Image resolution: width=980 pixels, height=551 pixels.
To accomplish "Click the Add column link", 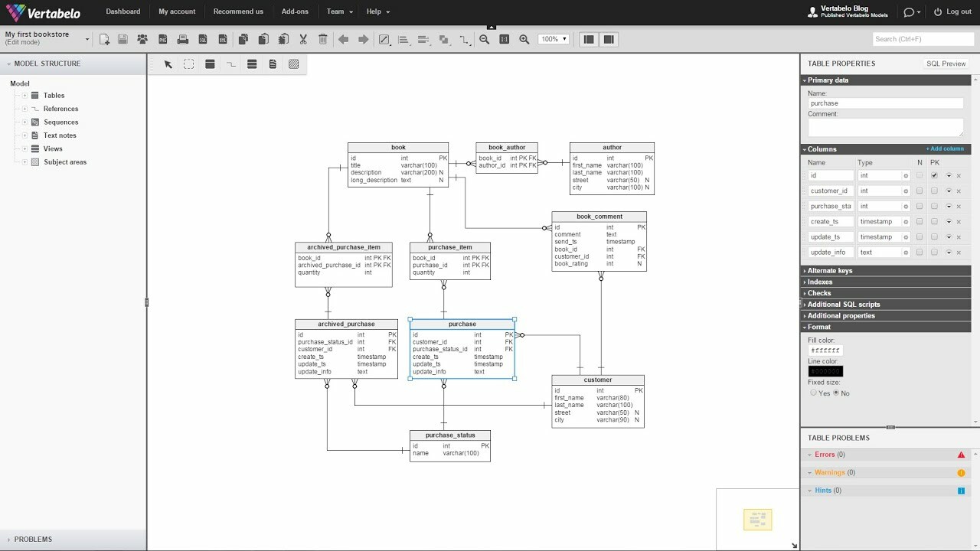I will tap(945, 149).
